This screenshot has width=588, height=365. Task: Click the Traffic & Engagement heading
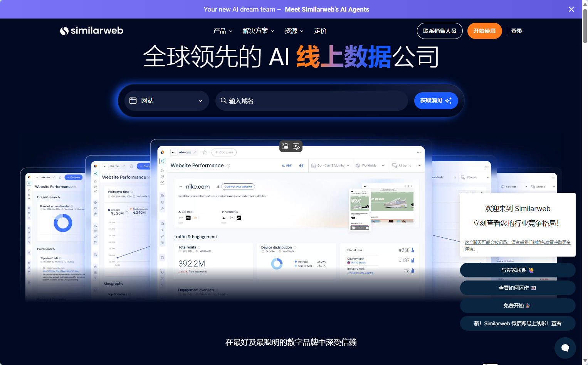pos(195,237)
